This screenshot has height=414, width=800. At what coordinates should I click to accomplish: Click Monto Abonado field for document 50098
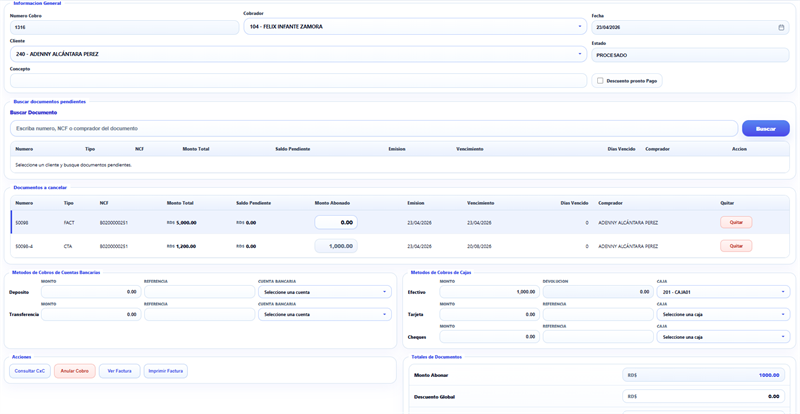coord(336,222)
